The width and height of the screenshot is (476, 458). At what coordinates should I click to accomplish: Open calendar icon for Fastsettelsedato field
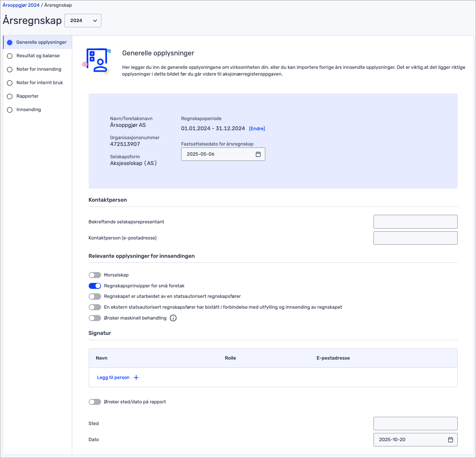click(258, 154)
